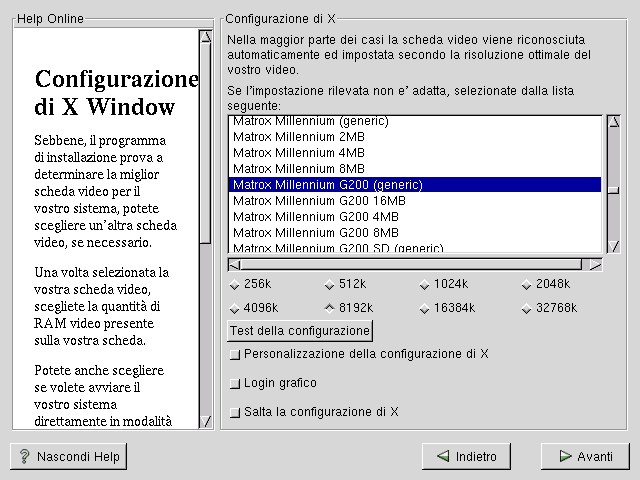
Task: Choose 8192k video memory radio button
Action: tap(331, 308)
